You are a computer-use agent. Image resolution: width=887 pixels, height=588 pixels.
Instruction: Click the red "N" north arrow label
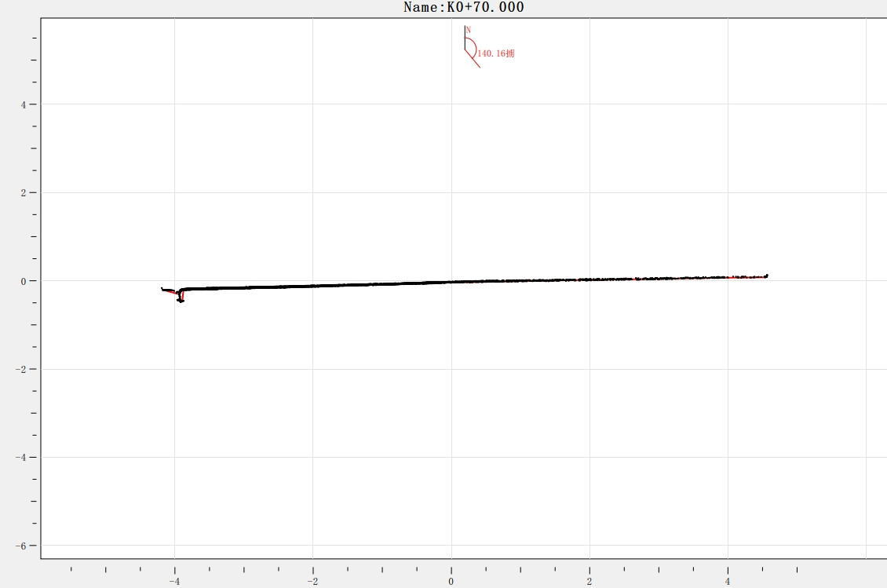click(469, 30)
